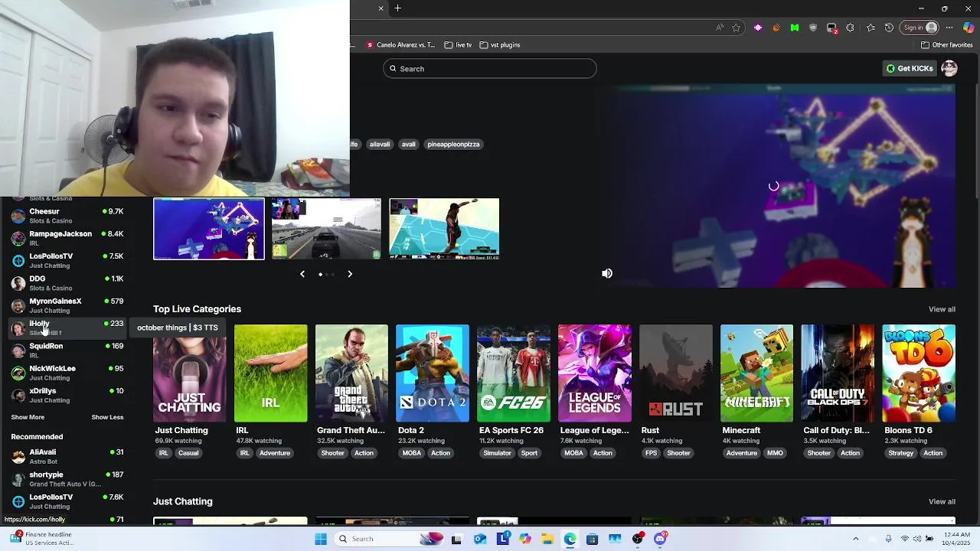Open the EA Sports FC 26 category
The image size is (980, 551).
pyautogui.click(x=514, y=373)
